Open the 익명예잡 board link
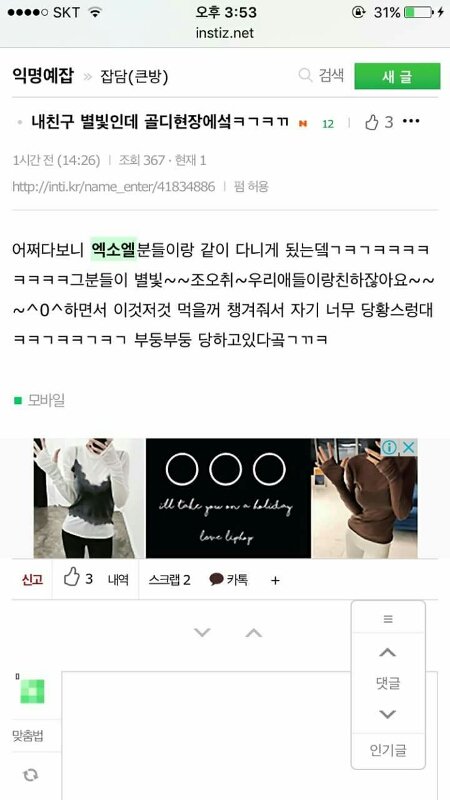The image size is (450, 800). 43,76
